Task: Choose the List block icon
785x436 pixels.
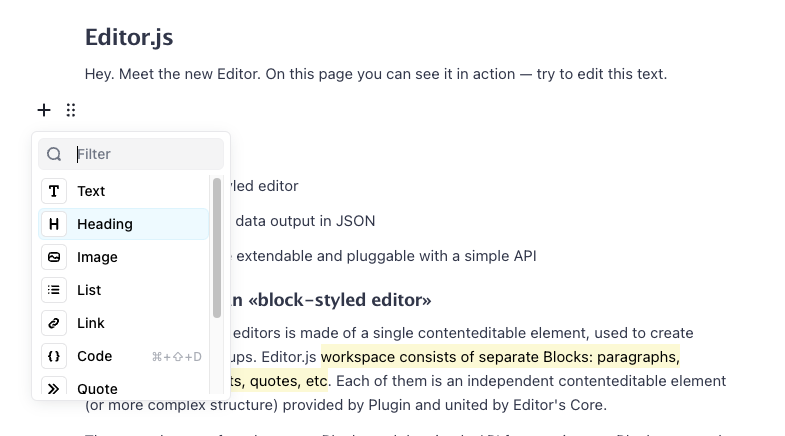Action: (54, 290)
